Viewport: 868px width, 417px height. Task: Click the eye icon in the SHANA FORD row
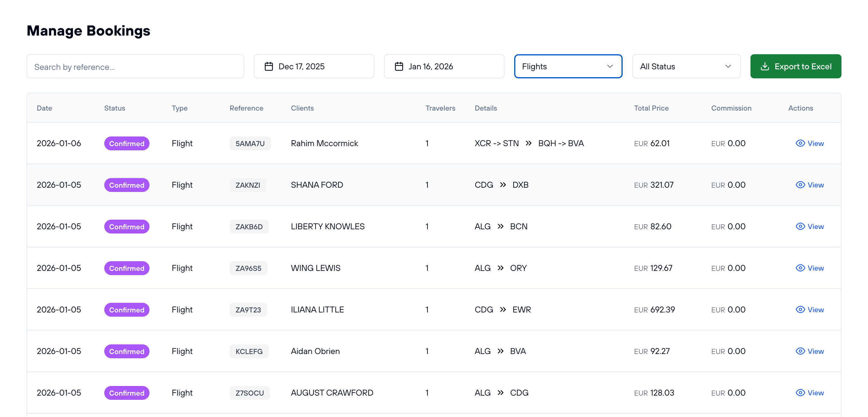800,185
